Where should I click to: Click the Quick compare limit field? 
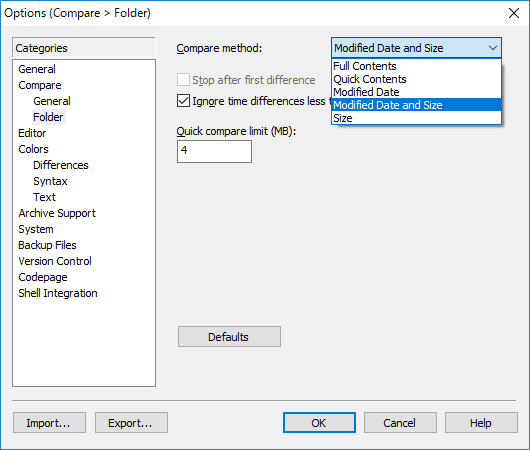click(214, 151)
